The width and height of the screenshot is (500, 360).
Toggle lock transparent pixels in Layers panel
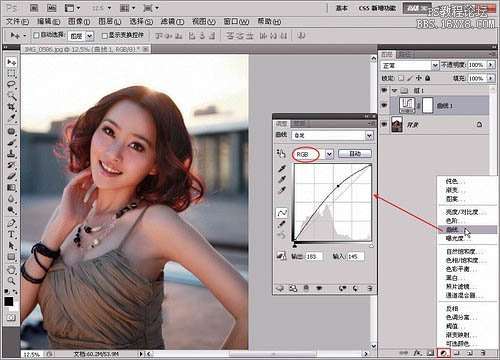coord(401,78)
